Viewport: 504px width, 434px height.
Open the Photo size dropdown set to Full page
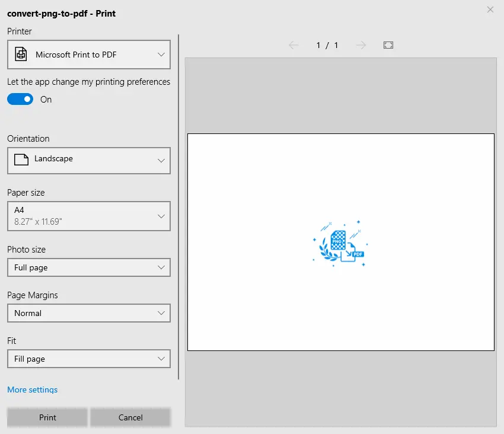[89, 267]
